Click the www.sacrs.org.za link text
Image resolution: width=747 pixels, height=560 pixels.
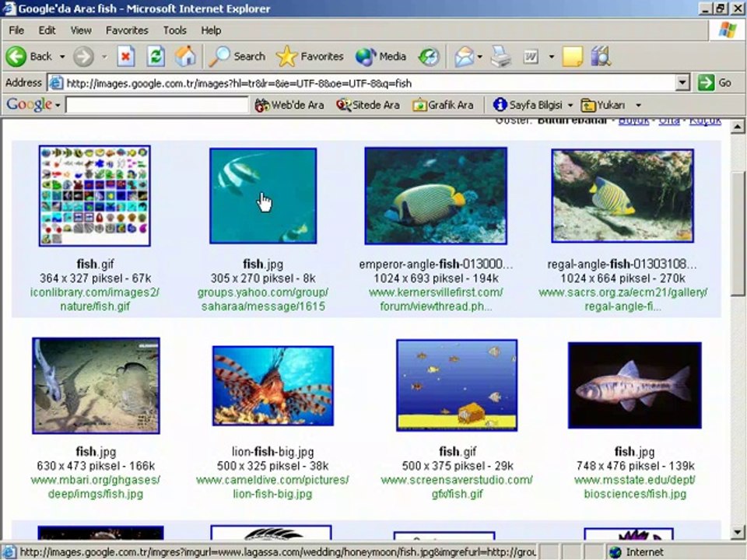pyautogui.click(x=622, y=292)
